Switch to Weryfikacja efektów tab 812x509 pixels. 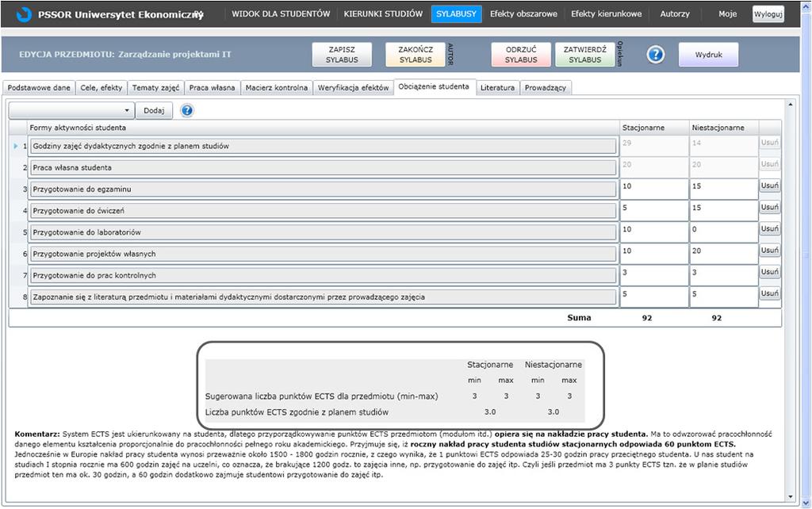pyautogui.click(x=353, y=87)
